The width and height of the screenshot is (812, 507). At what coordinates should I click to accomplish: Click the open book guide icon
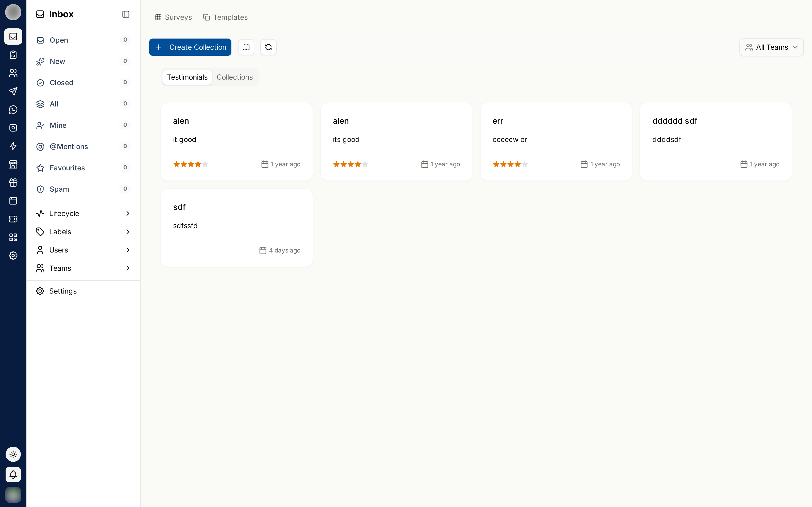coord(246,47)
